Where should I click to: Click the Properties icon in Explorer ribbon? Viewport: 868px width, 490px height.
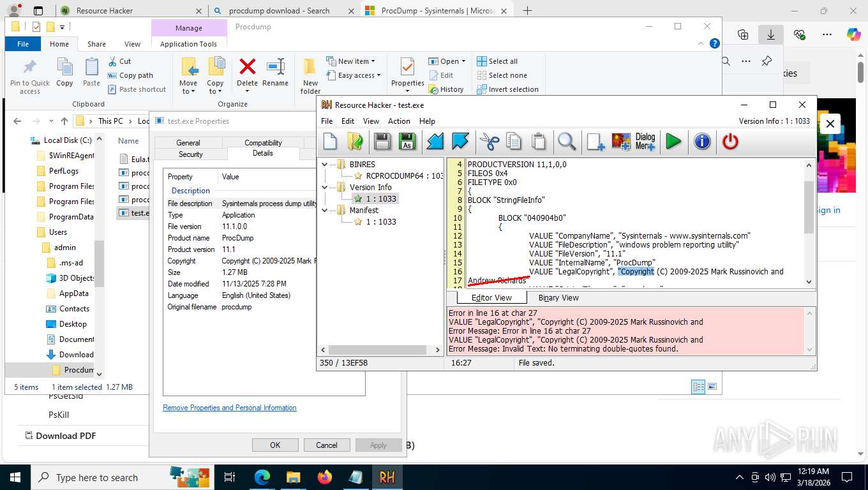pyautogui.click(x=407, y=66)
